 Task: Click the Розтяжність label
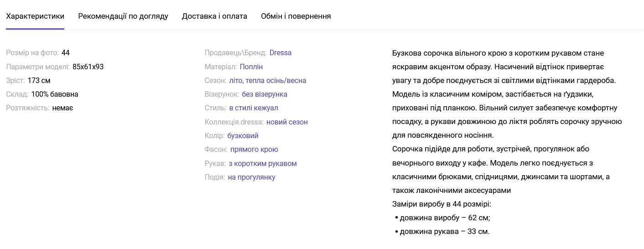[28, 108]
